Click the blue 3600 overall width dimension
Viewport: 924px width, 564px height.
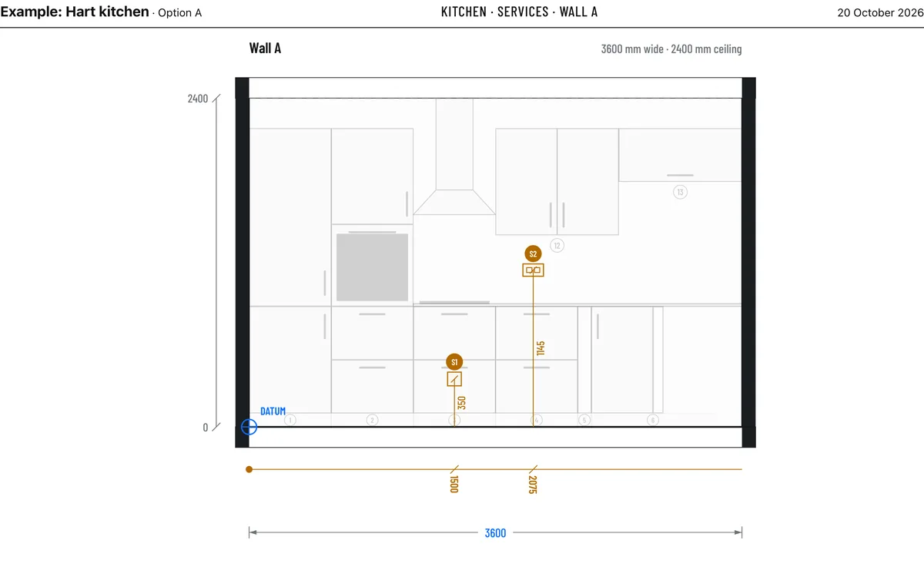coord(495,533)
